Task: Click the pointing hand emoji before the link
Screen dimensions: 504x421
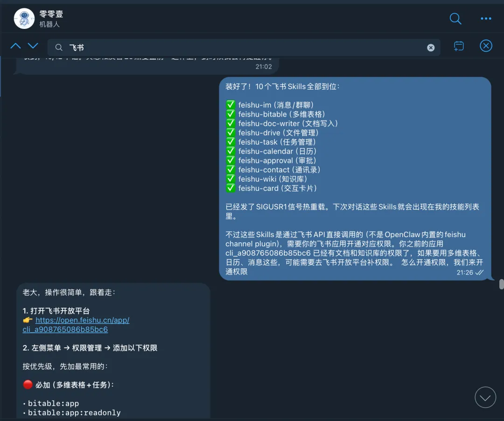Action: (x=28, y=320)
